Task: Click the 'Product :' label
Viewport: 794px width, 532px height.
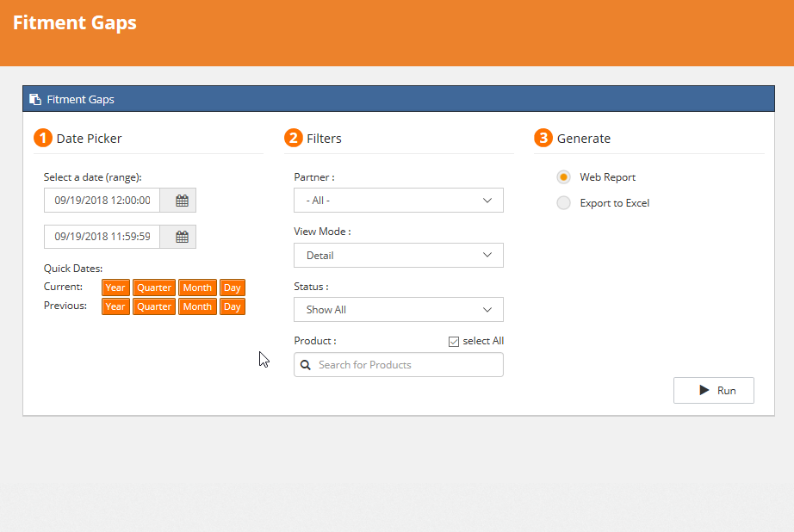Action: pyautogui.click(x=315, y=341)
